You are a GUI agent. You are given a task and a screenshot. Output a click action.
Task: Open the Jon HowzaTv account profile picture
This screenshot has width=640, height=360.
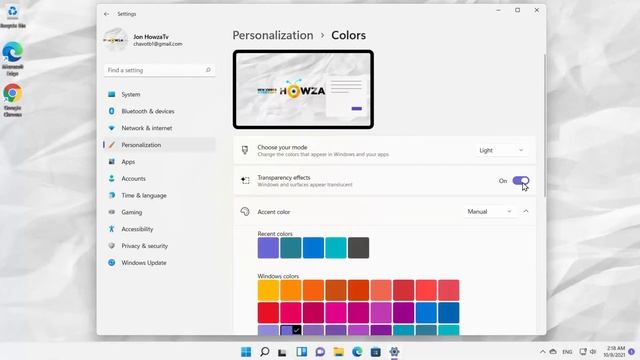coord(115,40)
